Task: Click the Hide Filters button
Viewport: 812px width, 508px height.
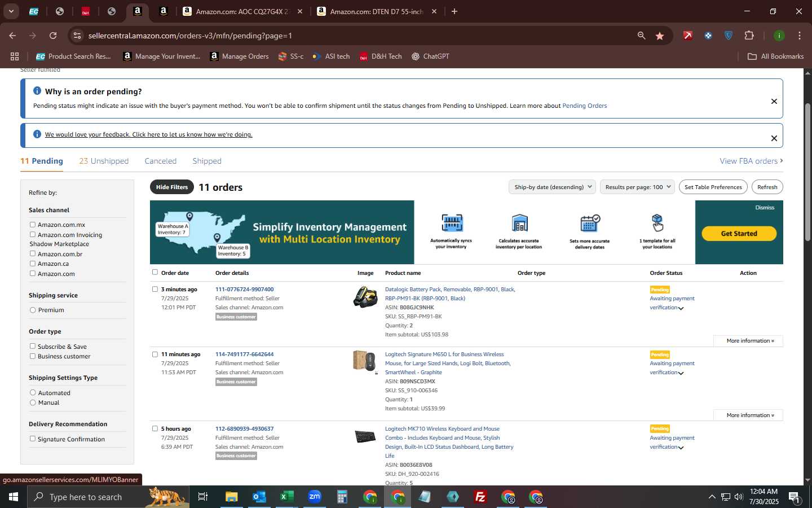Action: click(x=172, y=187)
